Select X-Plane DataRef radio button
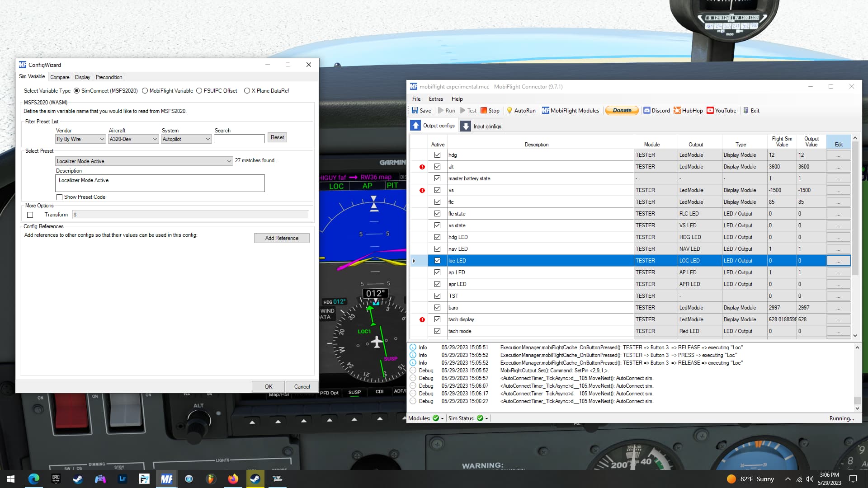 tap(247, 91)
